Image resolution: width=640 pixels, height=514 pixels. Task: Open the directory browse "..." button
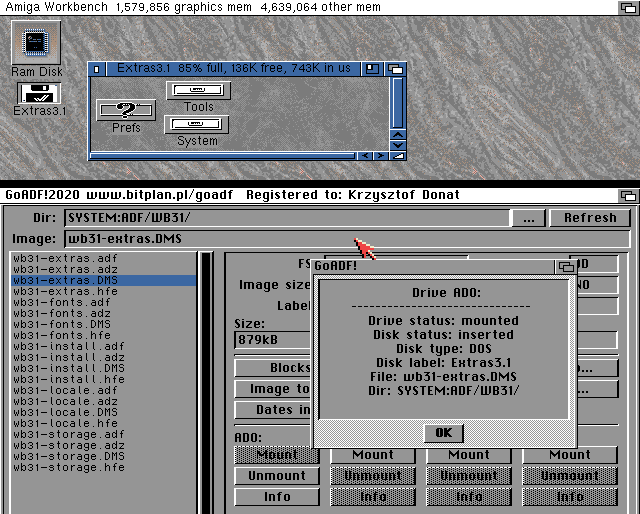tap(529, 218)
